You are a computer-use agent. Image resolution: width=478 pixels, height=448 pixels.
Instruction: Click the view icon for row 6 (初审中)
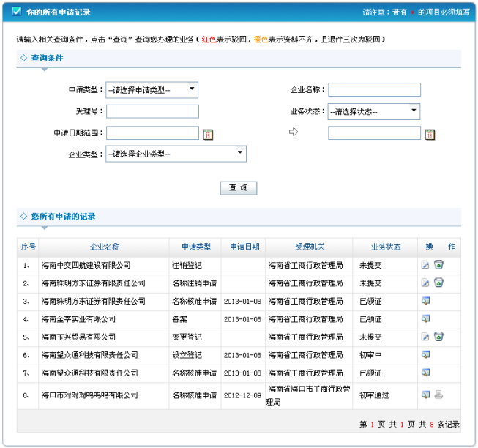[425, 354]
